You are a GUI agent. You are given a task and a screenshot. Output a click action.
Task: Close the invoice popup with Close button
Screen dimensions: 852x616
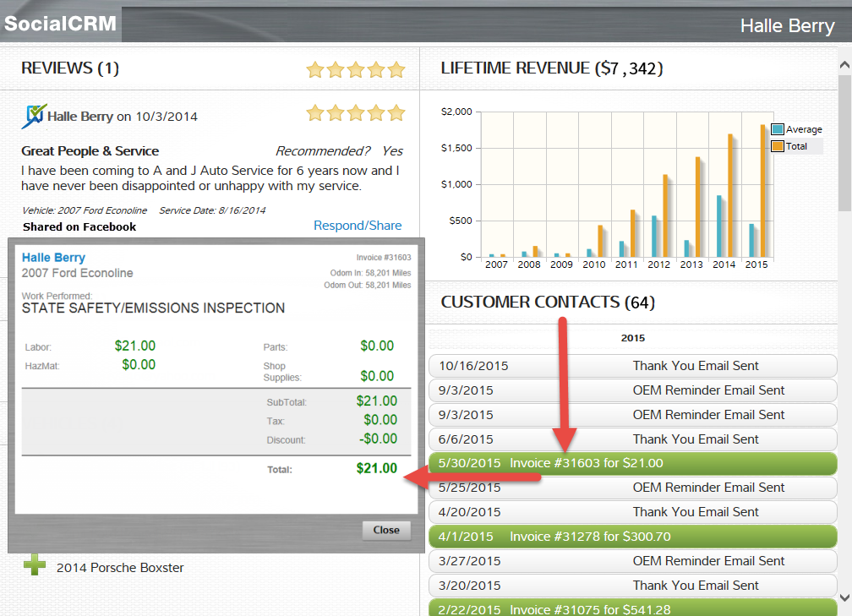(x=386, y=530)
